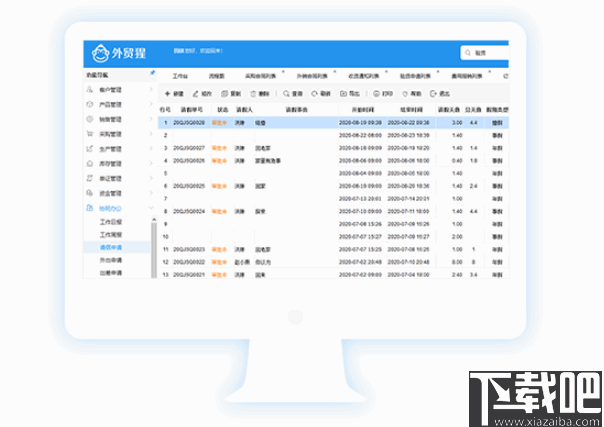Switch to the 费用报销列表 tab
Screen dimensions: 604x427
click(x=467, y=76)
